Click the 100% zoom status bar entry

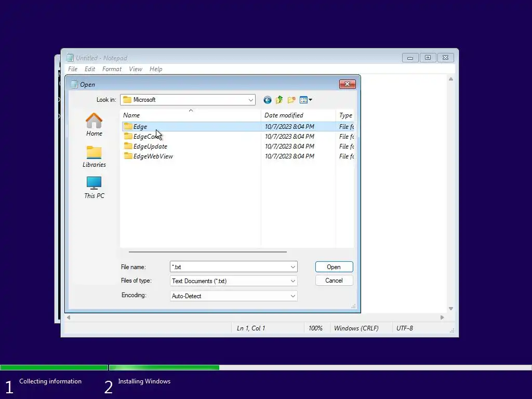[315, 328]
